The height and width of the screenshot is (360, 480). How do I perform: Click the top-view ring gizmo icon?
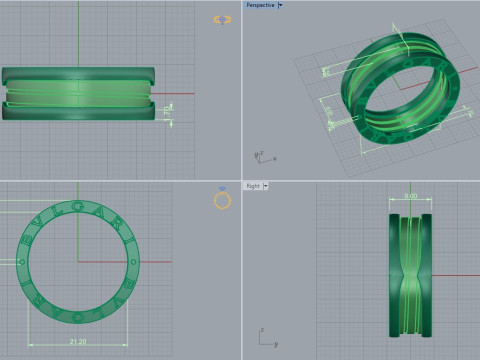pyautogui.click(x=222, y=20)
